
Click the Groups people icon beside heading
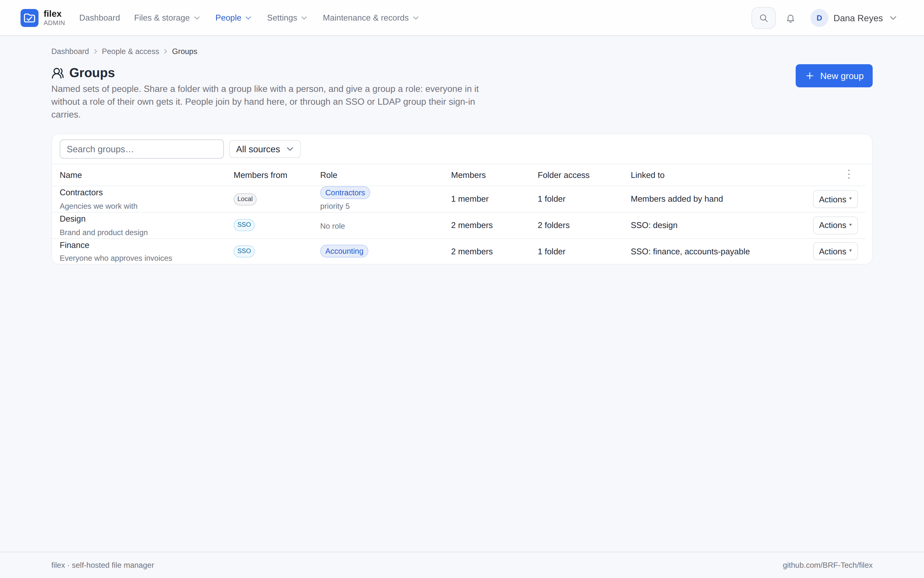click(58, 73)
